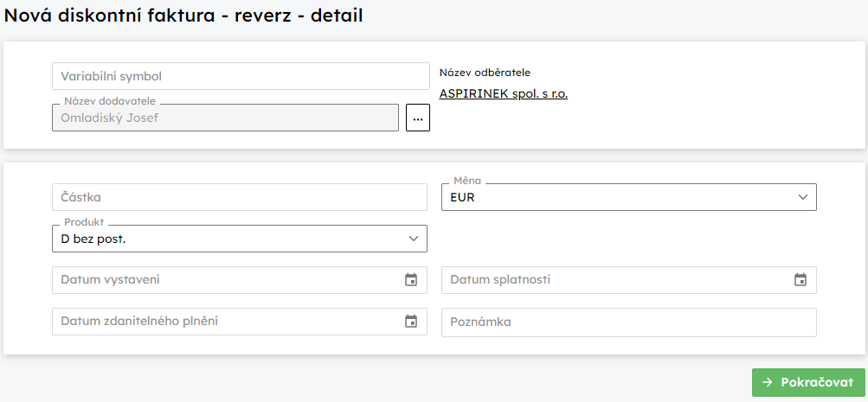The image size is (868, 402).
Task: Select the Název dodavatele field
Action: coord(225,118)
